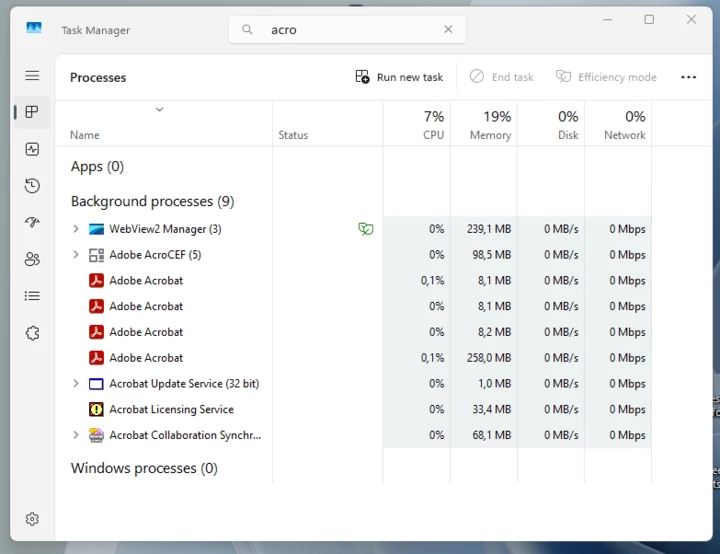Screen dimensions: 720x554
Task: Close the Task Manager window
Action: 691,19
